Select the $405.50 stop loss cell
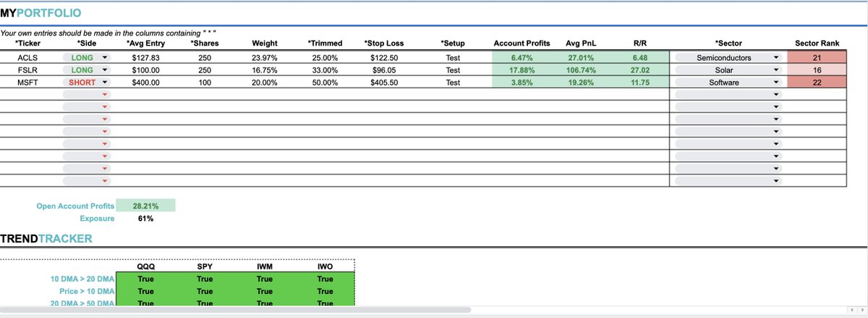868x318 pixels. [x=386, y=83]
